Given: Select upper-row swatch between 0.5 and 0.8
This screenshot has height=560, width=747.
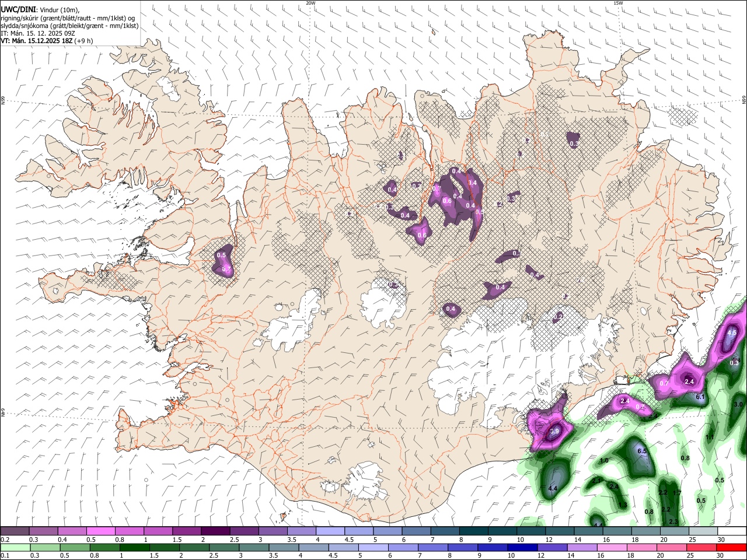Looking at the screenshot, I should pos(100,531).
